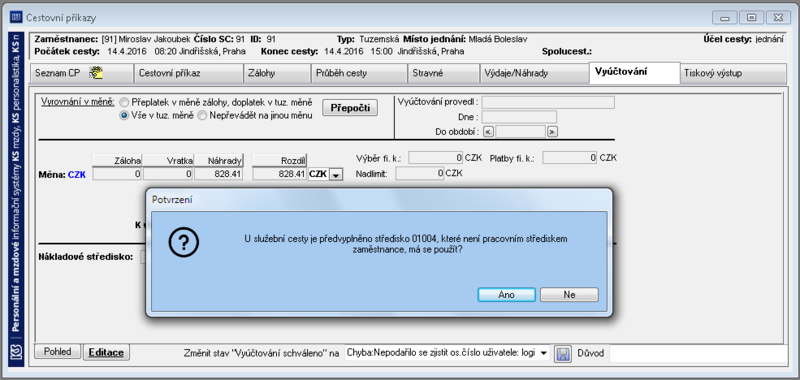Viewport: 800px width, 380px height.
Task: Click the Náhrady value 828.41
Action: [x=219, y=174]
